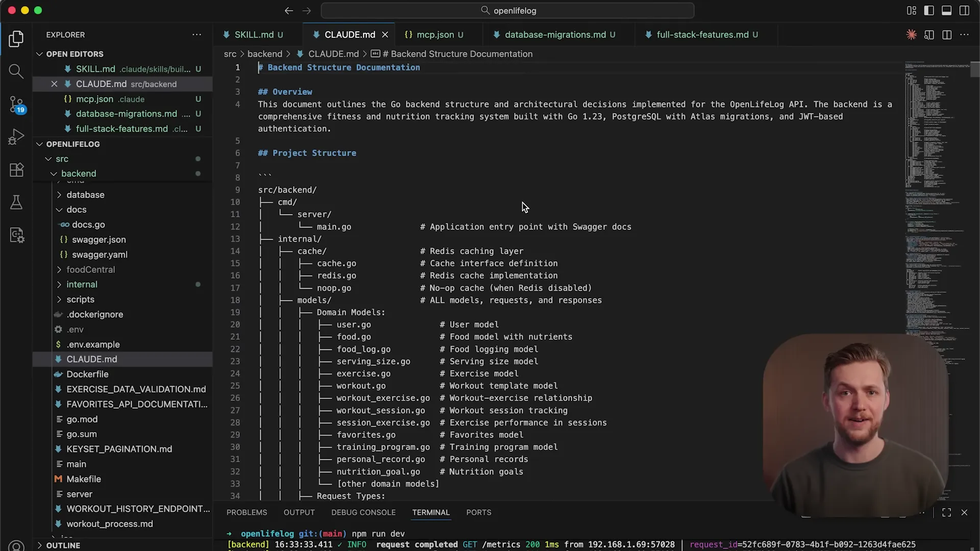Click the editor vertical scrollbar thumb

pyautogui.click(x=975, y=69)
